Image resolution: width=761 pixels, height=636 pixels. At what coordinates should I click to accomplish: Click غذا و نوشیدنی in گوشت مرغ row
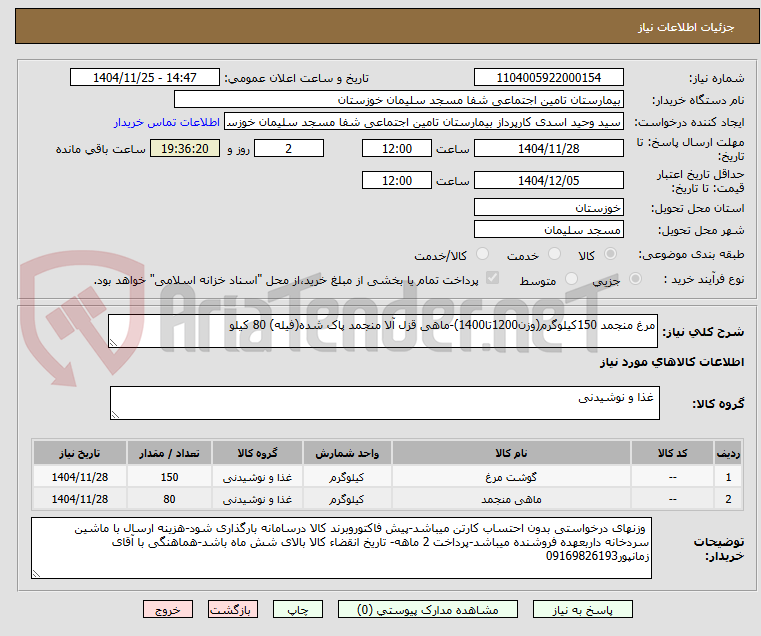[x=257, y=477]
